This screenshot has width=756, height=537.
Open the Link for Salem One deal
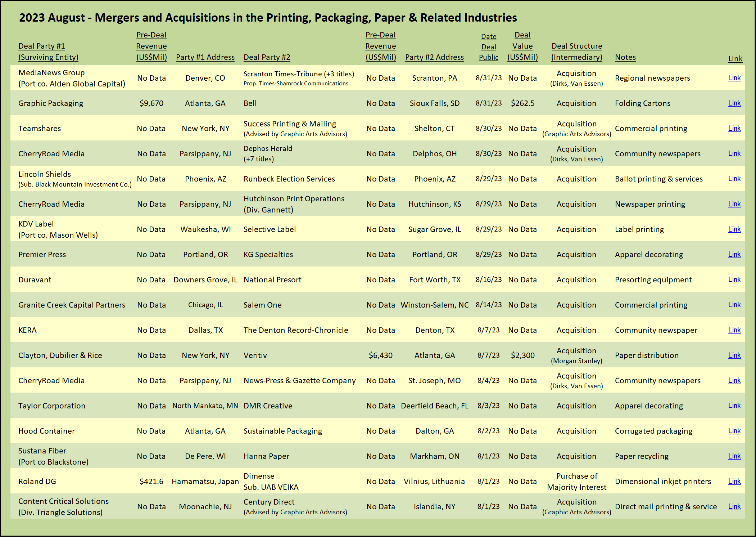734,305
